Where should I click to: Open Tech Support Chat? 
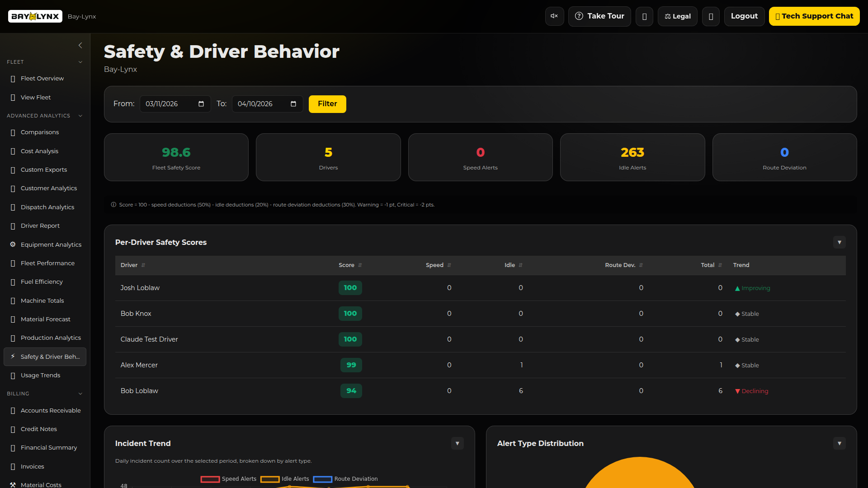coord(814,16)
